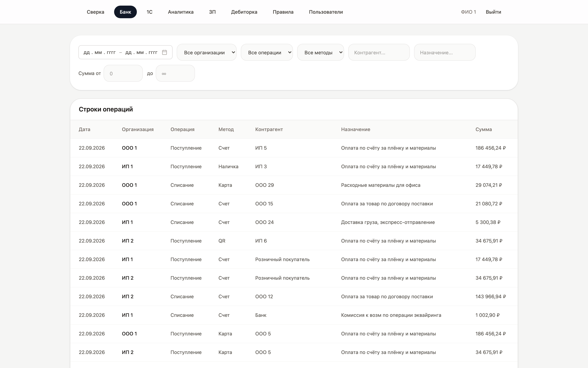
Task: Click the 1 002,90 ₽ amount
Action: point(487,315)
